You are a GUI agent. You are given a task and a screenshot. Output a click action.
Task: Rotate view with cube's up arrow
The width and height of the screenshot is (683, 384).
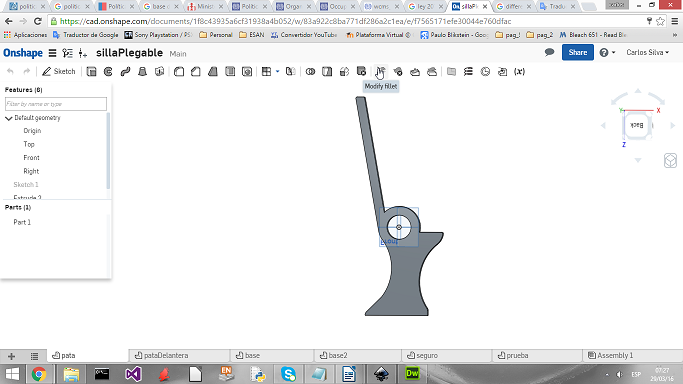pos(638,91)
